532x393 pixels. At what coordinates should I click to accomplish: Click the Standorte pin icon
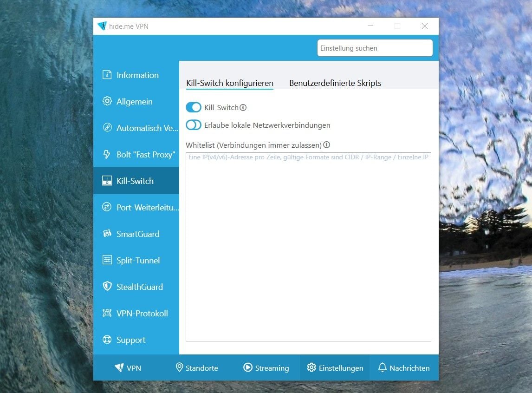pos(179,367)
